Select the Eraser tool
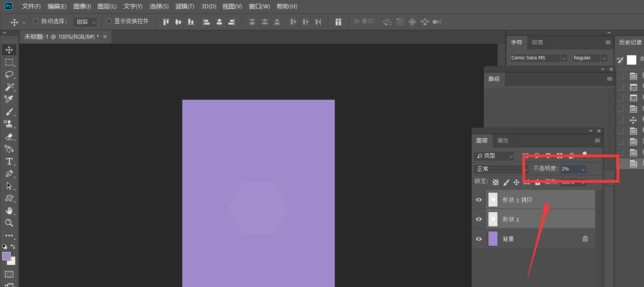644x287 pixels. [x=9, y=136]
